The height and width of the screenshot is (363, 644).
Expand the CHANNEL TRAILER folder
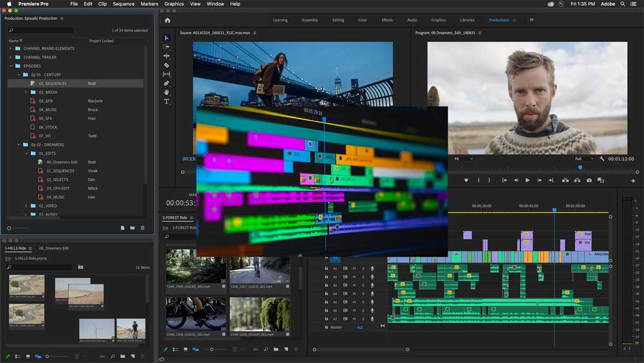pos(11,57)
